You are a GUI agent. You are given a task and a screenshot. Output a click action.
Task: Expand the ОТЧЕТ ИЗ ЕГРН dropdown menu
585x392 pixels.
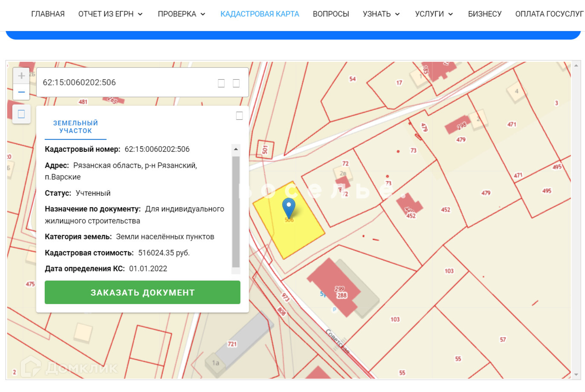pos(110,14)
